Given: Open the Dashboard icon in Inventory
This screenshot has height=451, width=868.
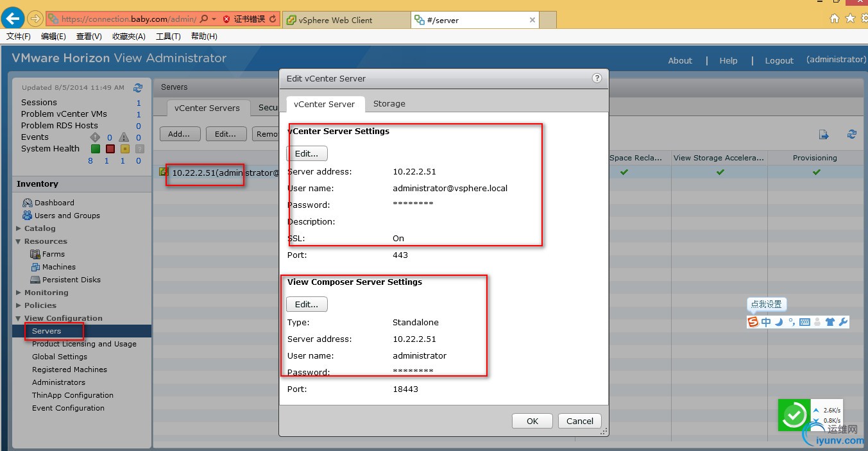Looking at the screenshot, I should tap(28, 203).
